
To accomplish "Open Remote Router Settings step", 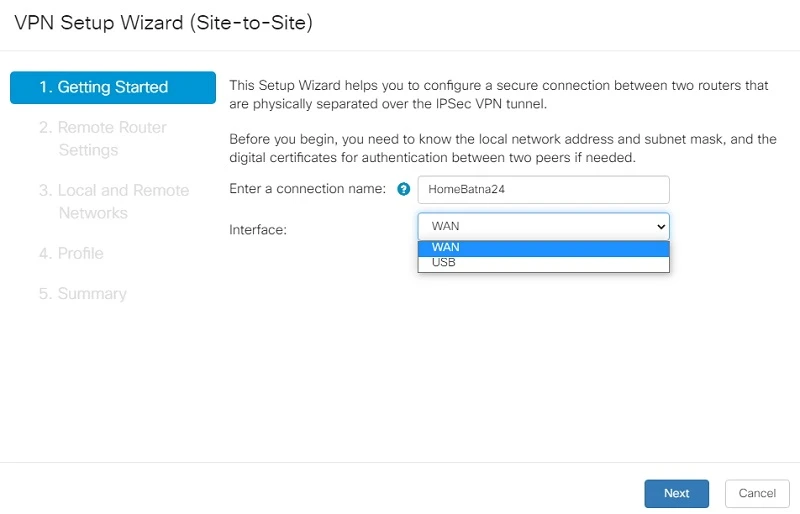I will point(103,138).
